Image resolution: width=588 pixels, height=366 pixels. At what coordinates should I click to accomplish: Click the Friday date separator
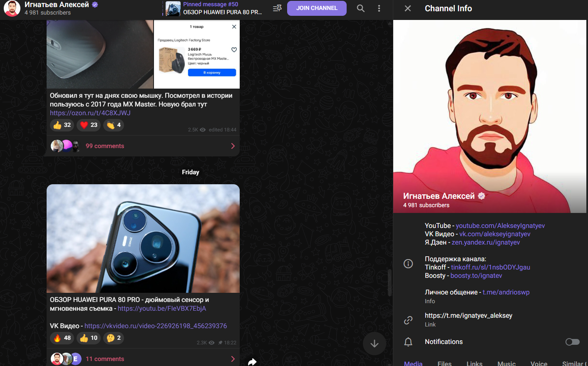coord(191,172)
